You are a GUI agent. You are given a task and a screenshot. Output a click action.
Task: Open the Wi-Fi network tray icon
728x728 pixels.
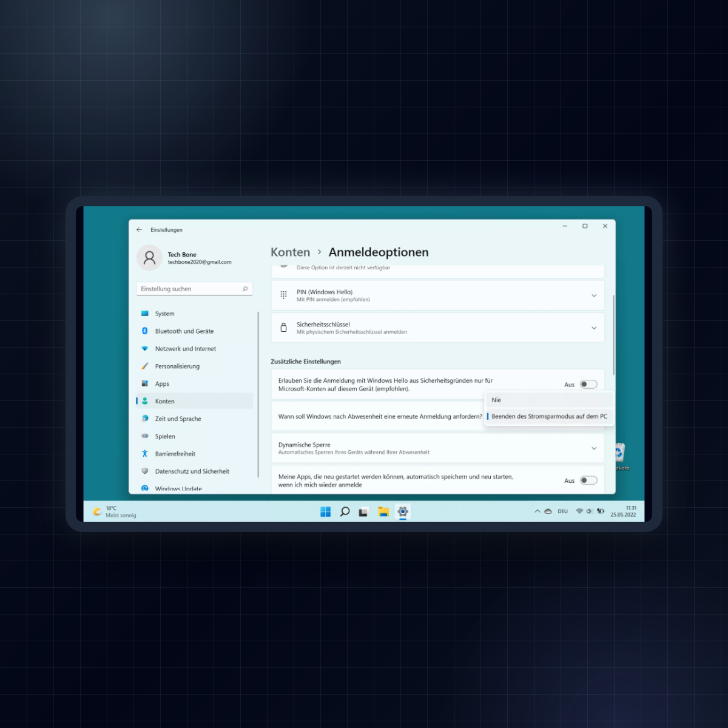coord(579,511)
